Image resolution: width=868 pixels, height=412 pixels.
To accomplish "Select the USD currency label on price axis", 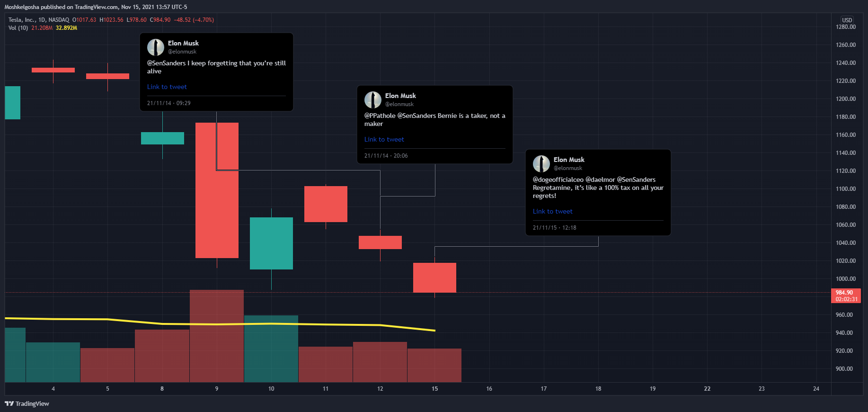I will 847,20.
